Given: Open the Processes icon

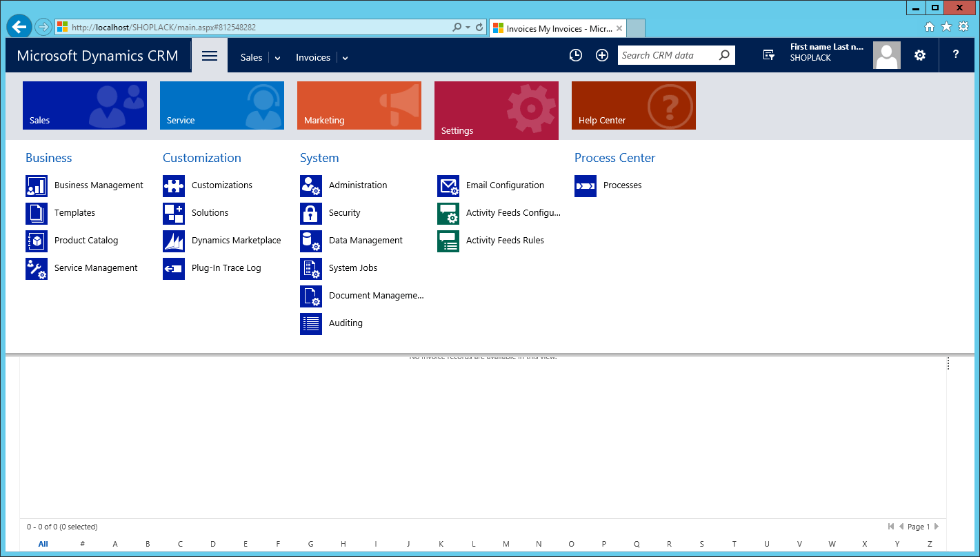Looking at the screenshot, I should [x=586, y=185].
